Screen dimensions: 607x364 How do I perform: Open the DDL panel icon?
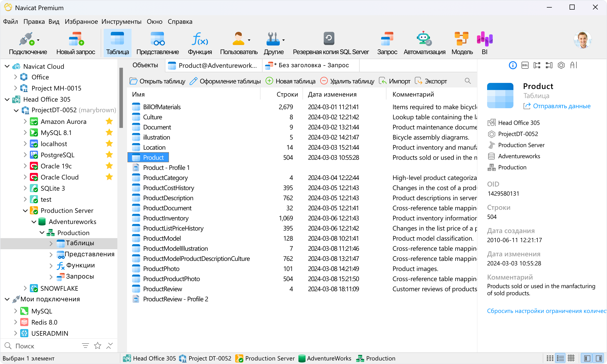point(525,65)
